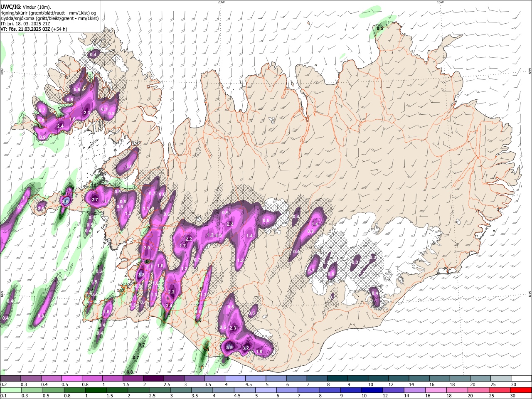Pick the palest green 0.1 rain legend swatch

(10, 390)
